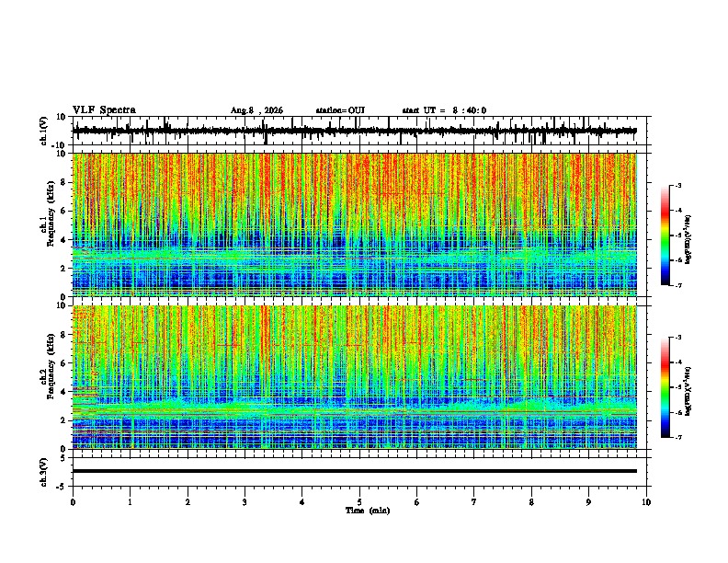Click the time axis tick label "9"
Image resolution: width=728 pixels, height=563 pixels.
pyautogui.click(x=588, y=502)
